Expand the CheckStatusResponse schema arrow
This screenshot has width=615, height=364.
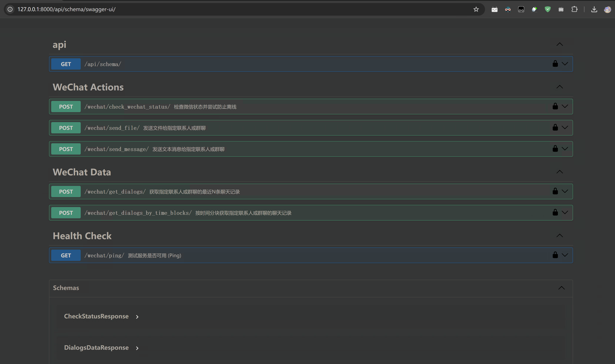(x=137, y=317)
